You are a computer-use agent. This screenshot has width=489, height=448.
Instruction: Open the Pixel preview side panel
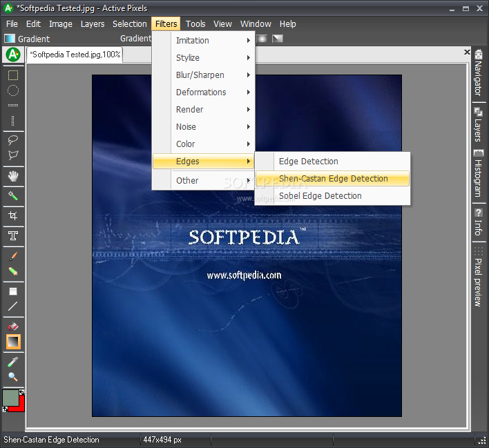tap(479, 277)
